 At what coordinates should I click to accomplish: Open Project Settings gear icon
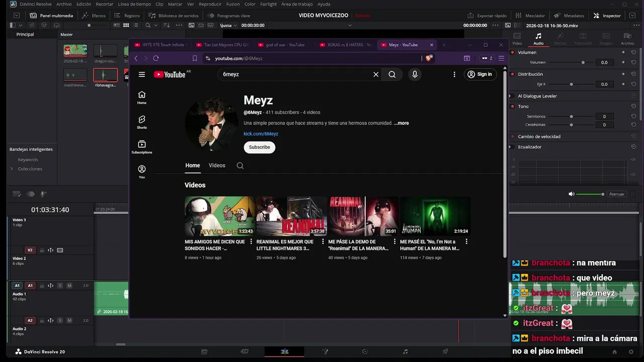pos(631,351)
